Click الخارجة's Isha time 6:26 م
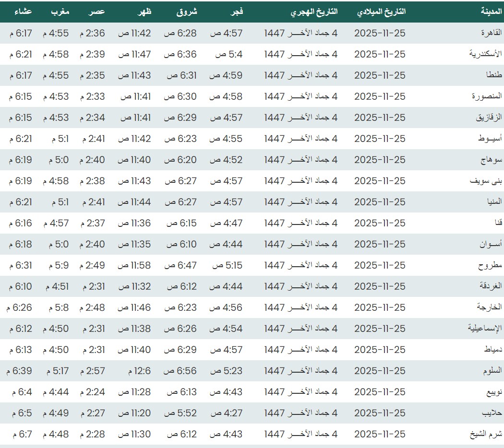504x448 pixels. 20,307
